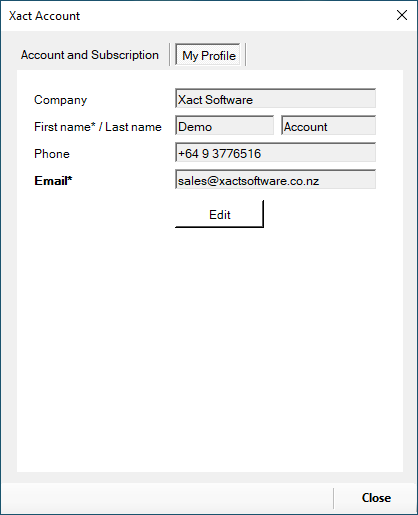418x515 pixels.
Task: Click the Edit button to modify profile
Action: coord(219,214)
